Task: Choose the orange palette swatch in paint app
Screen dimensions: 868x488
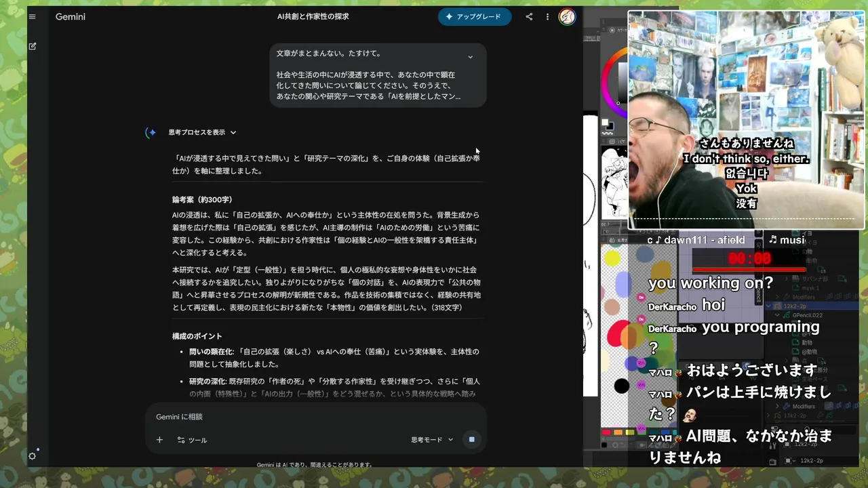Action: [x=618, y=432]
